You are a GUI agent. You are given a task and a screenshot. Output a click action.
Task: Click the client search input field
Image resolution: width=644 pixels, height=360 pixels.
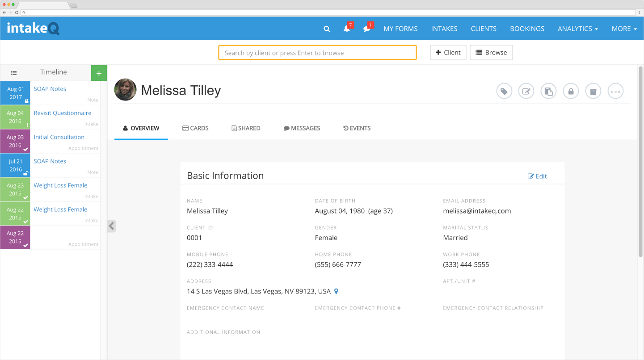tap(317, 52)
